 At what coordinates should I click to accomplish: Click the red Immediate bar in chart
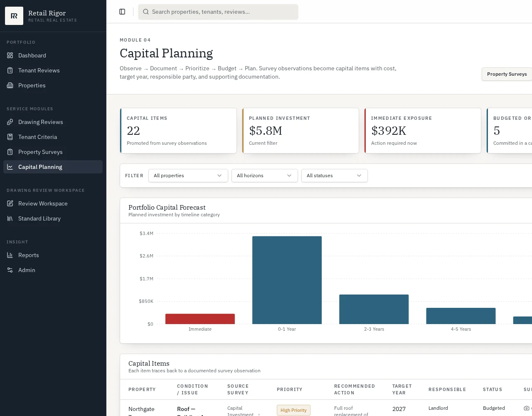200,319
